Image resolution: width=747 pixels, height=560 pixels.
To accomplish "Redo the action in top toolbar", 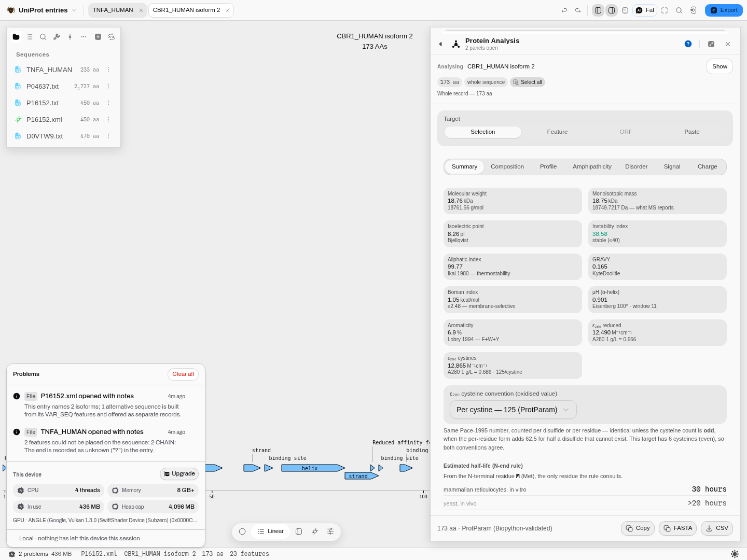I will [578, 10].
